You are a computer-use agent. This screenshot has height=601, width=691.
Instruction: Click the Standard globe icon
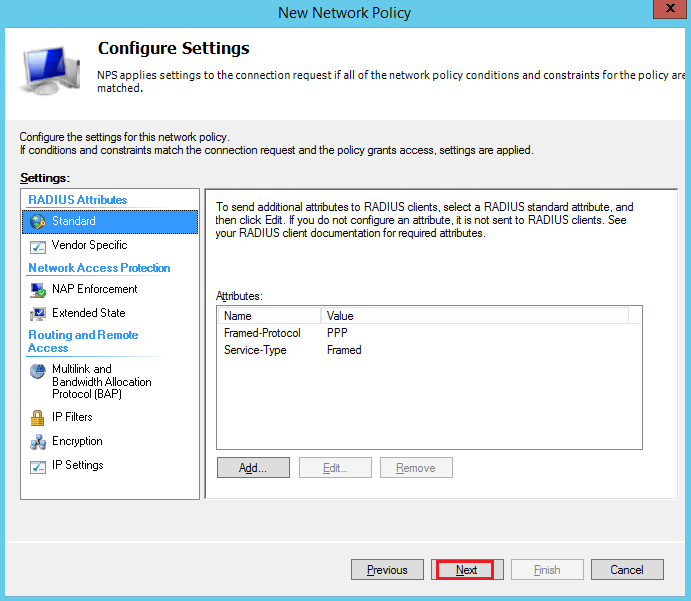click(37, 222)
